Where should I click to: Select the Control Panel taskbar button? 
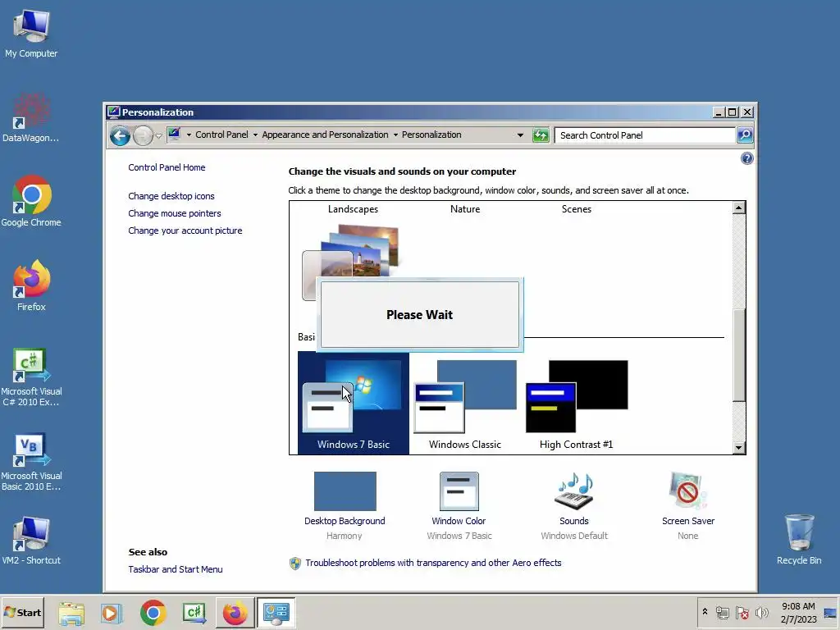pyautogui.click(x=276, y=613)
